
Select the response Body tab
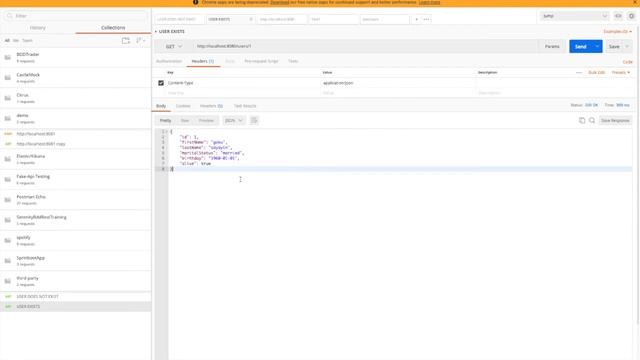point(161,106)
